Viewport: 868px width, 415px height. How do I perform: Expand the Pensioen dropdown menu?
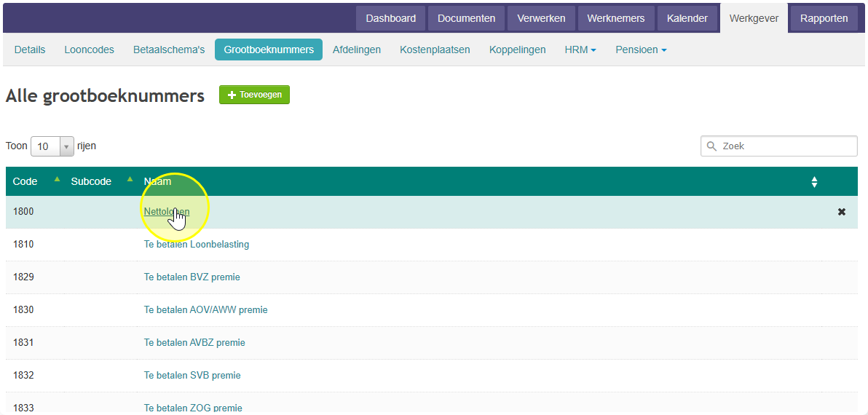(x=641, y=50)
